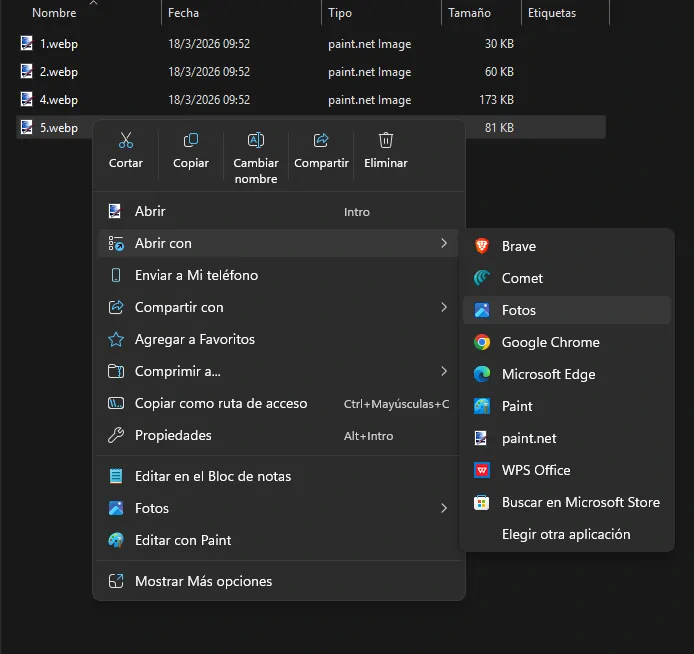This screenshot has width=694, height=654.
Task: Select Editar con Paint
Action: 279,540
